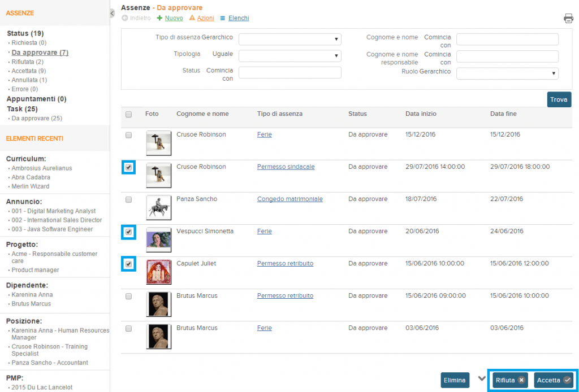Image resolution: width=579 pixels, height=392 pixels.
Task: Open Brutus Marcus Permesso retribuito link
Action: 285,295
